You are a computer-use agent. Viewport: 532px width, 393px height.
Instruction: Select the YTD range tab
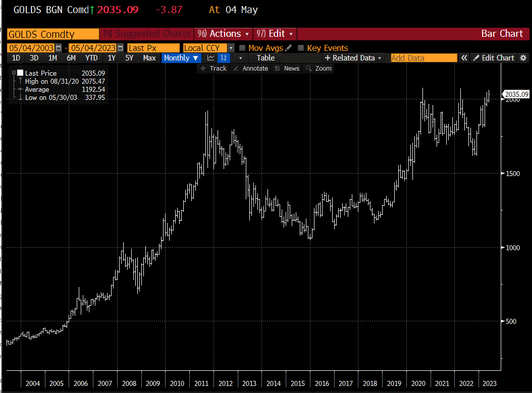click(91, 58)
